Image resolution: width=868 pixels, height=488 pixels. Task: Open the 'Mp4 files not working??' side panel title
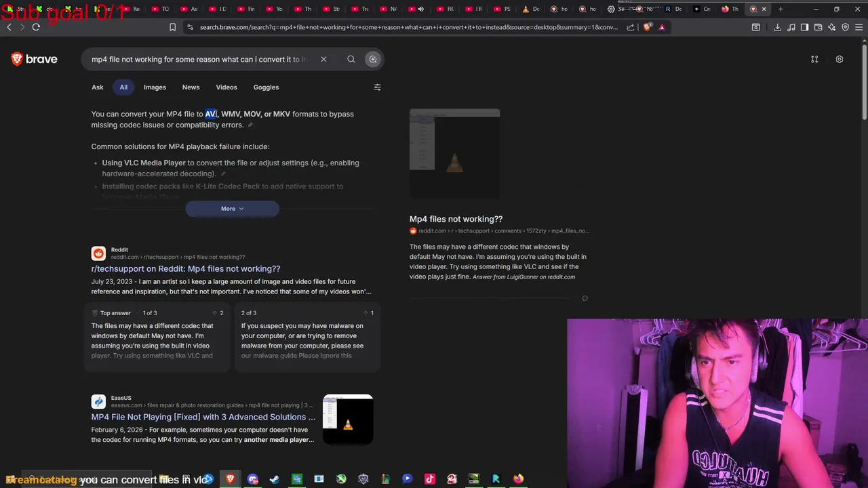coord(456,219)
